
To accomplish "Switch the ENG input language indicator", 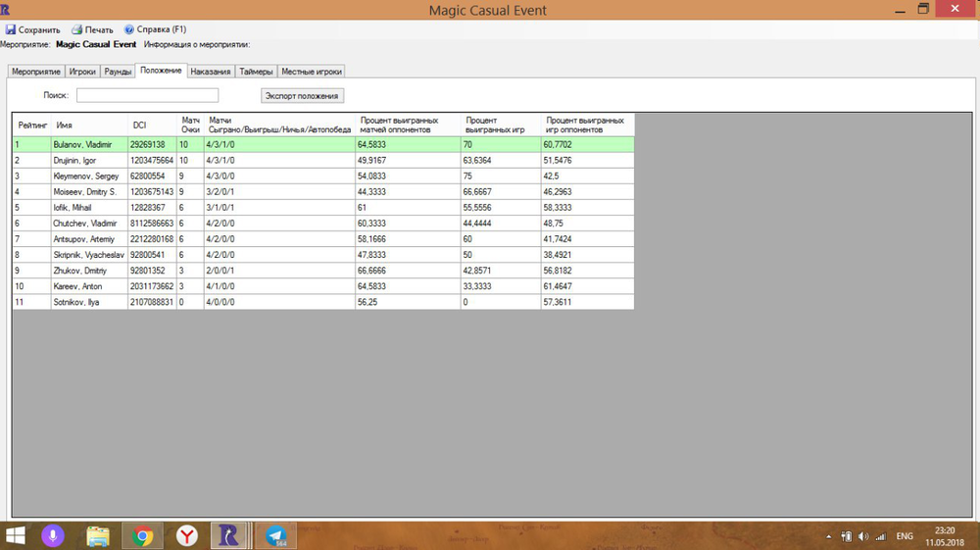I will [905, 536].
